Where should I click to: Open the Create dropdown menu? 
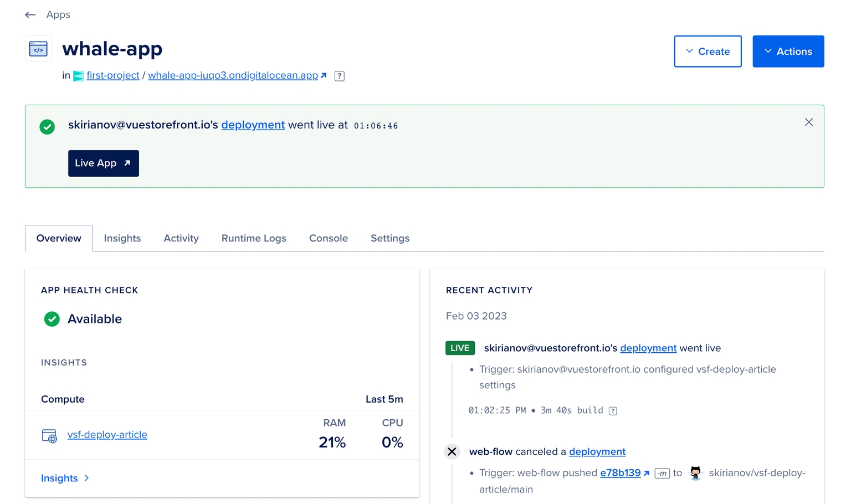(x=708, y=52)
